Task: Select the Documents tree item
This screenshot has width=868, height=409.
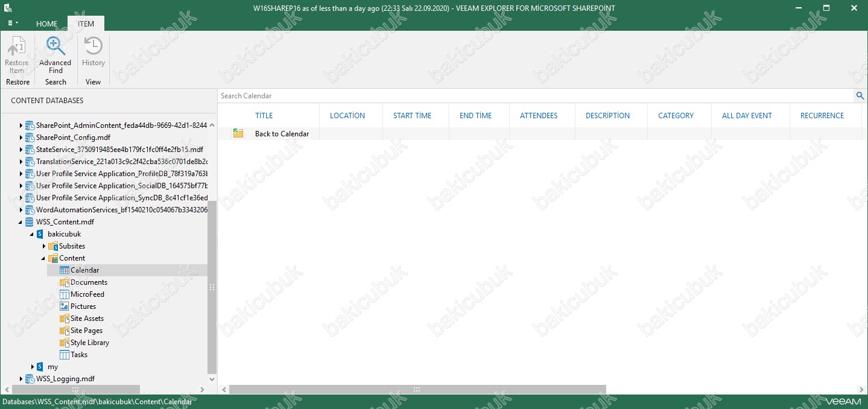Action: pyautogui.click(x=89, y=282)
